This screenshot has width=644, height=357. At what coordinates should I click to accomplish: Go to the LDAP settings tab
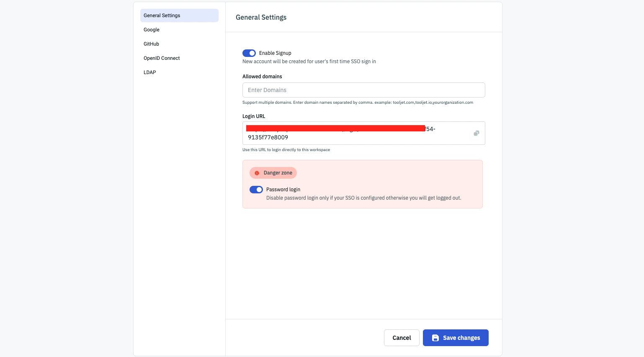coord(150,72)
